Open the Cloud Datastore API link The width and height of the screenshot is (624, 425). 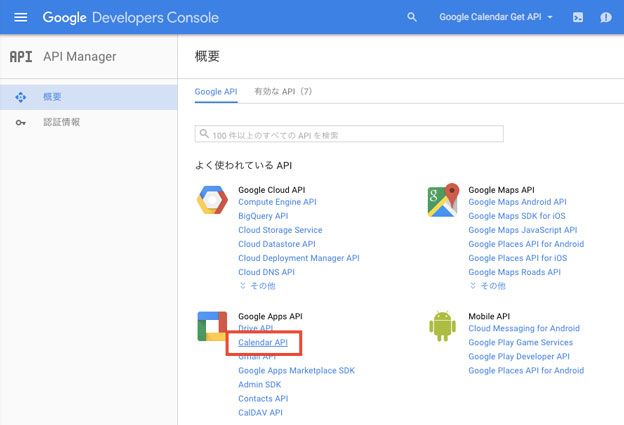pos(277,244)
